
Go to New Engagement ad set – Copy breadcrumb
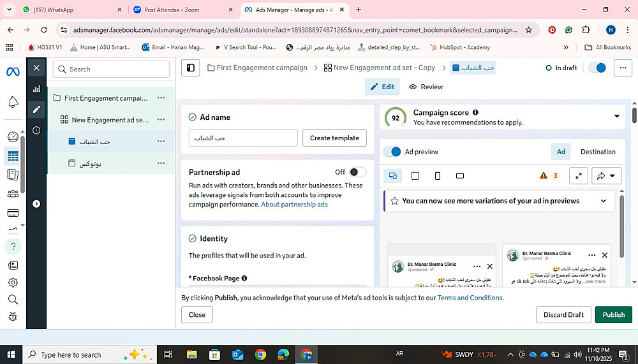pyautogui.click(x=379, y=68)
